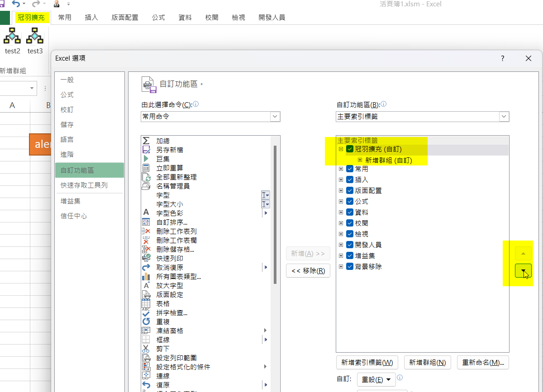Click the test3 macro icon in ribbon
Viewport: 543px width, 392px height.
(35, 36)
